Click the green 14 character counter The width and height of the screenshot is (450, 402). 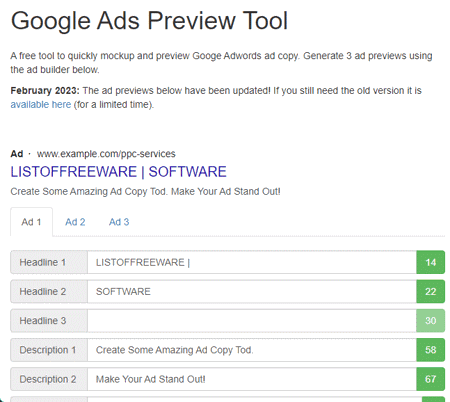[x=431, y=262]
